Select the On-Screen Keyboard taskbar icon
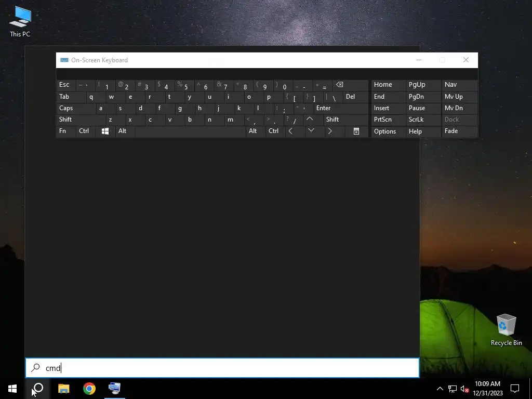 click(114, 388)
